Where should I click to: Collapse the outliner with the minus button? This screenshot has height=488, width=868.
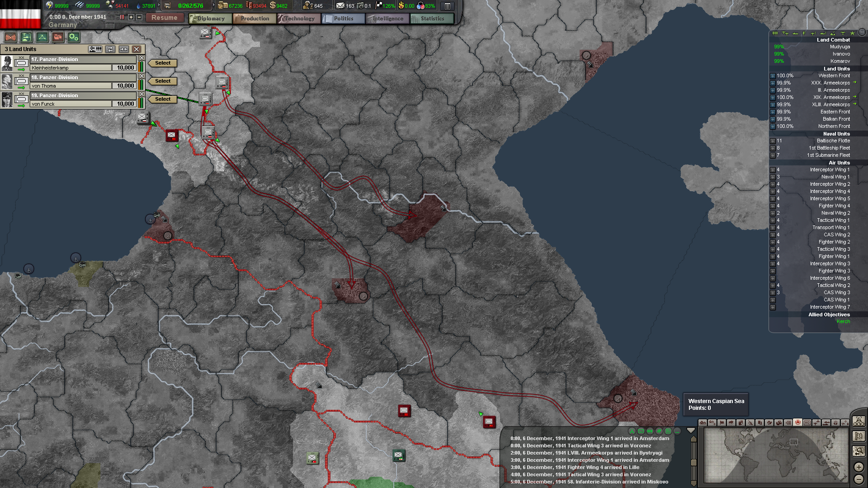point(862,33)
